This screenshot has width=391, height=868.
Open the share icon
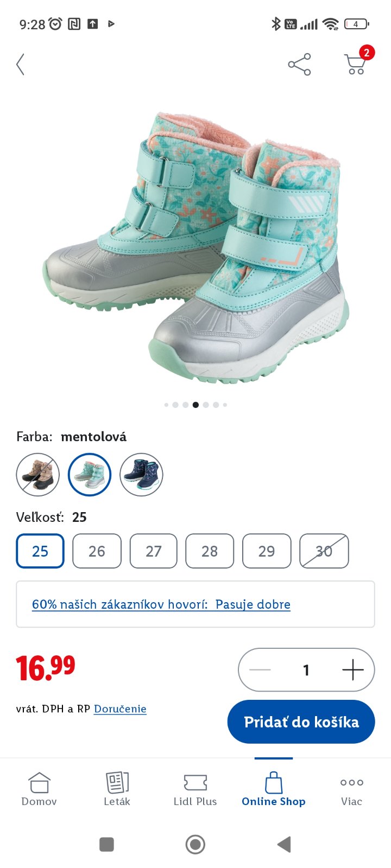coord(299,65)
